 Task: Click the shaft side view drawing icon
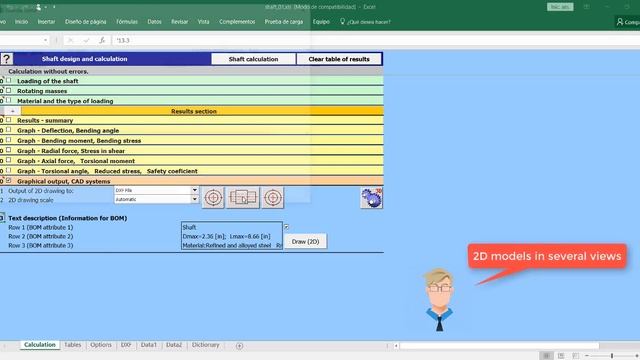click(243, 198)
